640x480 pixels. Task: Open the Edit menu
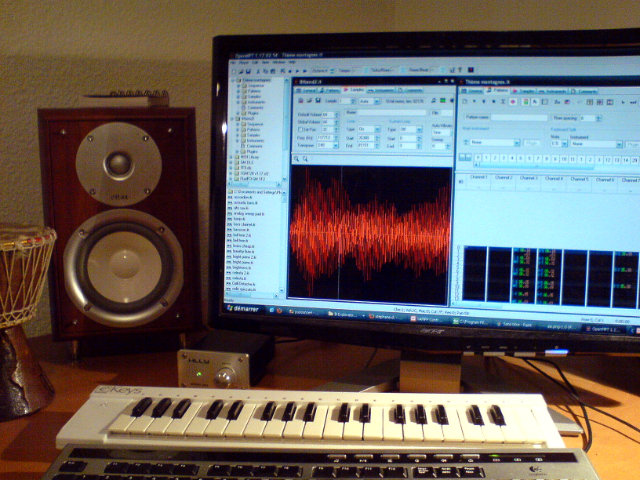point(255,62)
